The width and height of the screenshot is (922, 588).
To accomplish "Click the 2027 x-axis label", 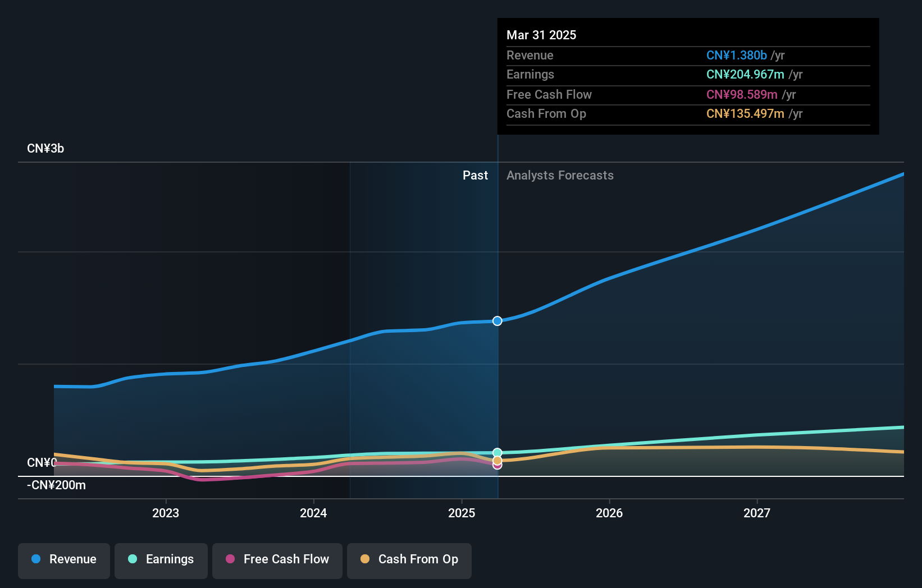I will [757, 513].
